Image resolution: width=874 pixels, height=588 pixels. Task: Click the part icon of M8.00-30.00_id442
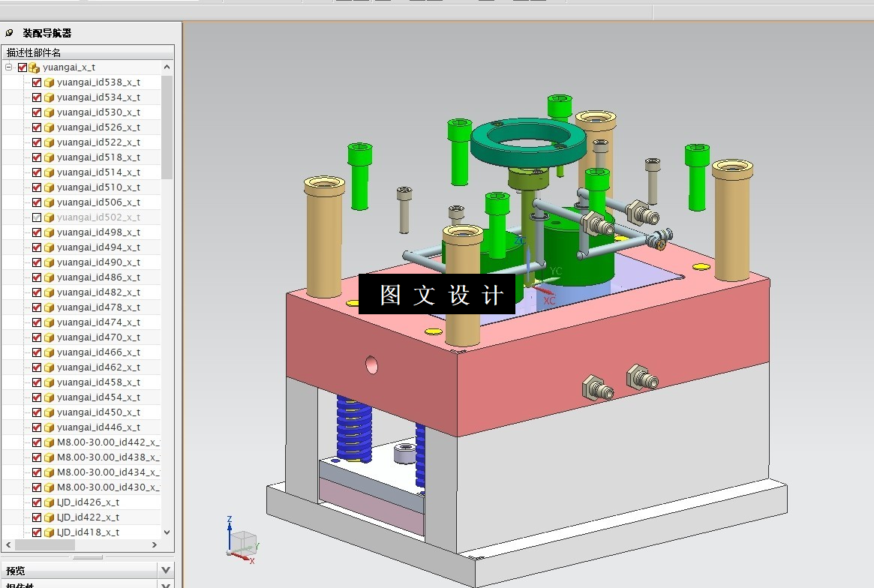[49, 442]
